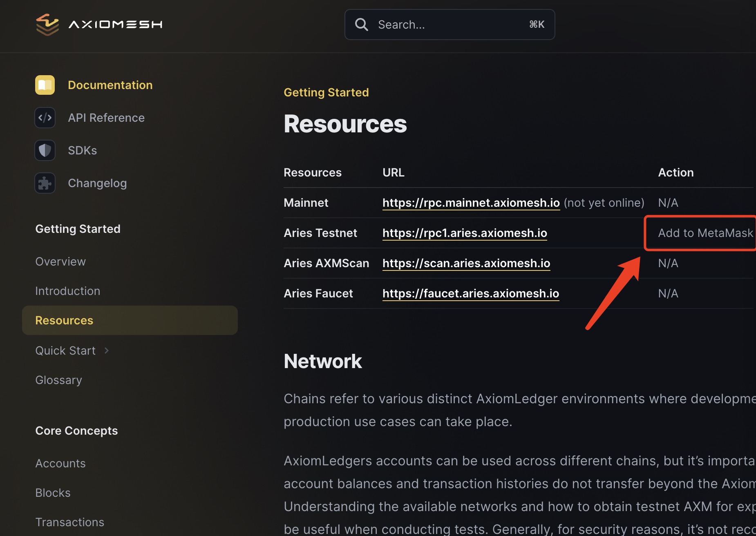Click the SDKs shield icon
The width and height of the screenshot is (756, 536).
point(45,150)
